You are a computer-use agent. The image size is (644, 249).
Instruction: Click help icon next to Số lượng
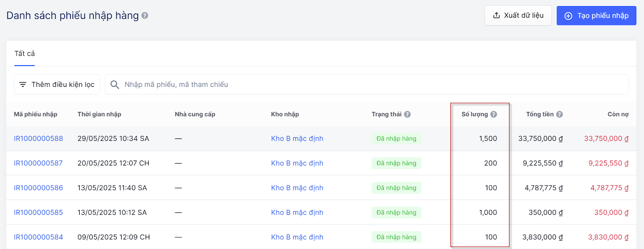494,114
